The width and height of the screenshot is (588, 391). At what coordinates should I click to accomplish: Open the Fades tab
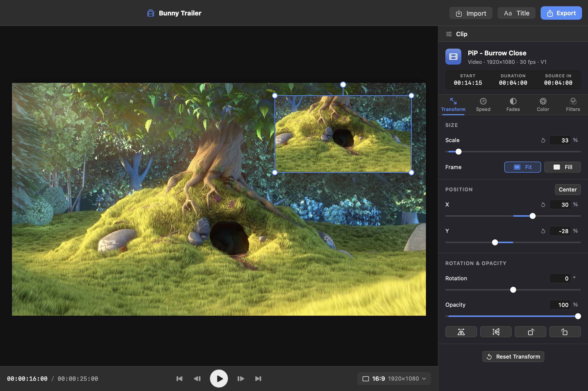pyautogui.click(x=513, y=105)
